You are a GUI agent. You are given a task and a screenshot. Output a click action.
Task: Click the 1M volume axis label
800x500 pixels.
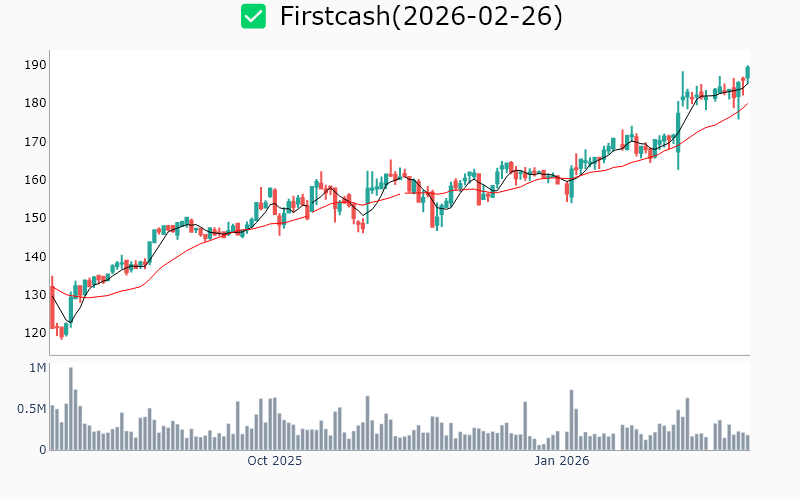coord(38,368)
